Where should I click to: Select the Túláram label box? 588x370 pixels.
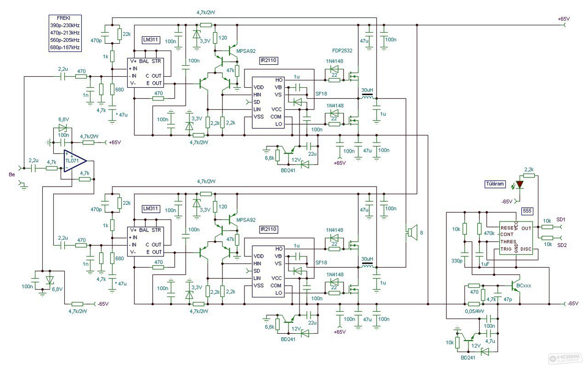[495, 184]
